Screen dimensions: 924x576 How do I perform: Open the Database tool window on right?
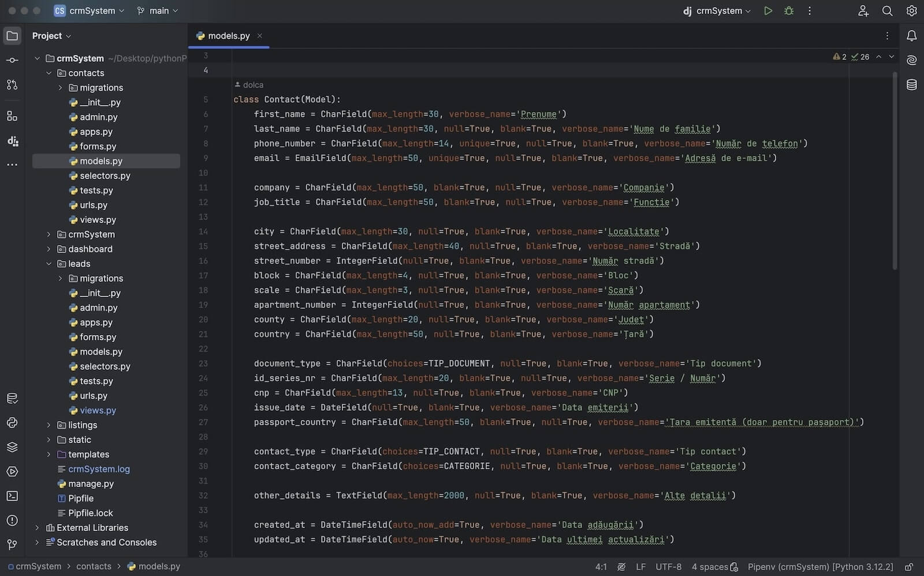[x=911, y=85]
